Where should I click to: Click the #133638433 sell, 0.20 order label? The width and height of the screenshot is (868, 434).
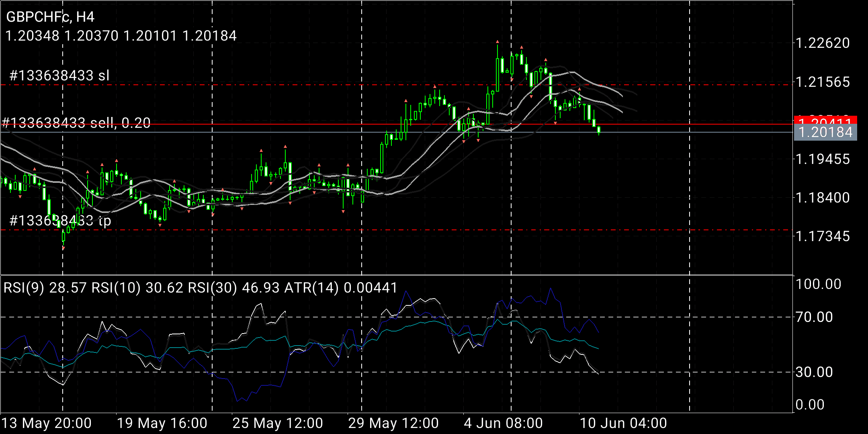coord(76,123)
